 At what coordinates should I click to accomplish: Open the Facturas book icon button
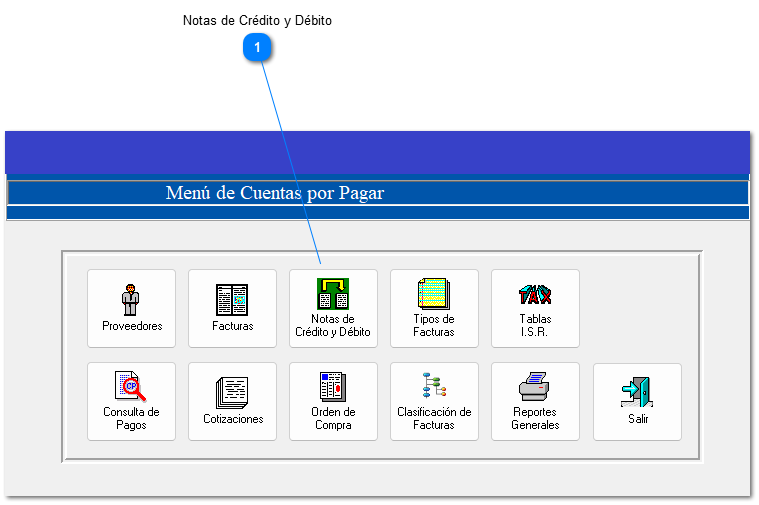coord(232,308)
